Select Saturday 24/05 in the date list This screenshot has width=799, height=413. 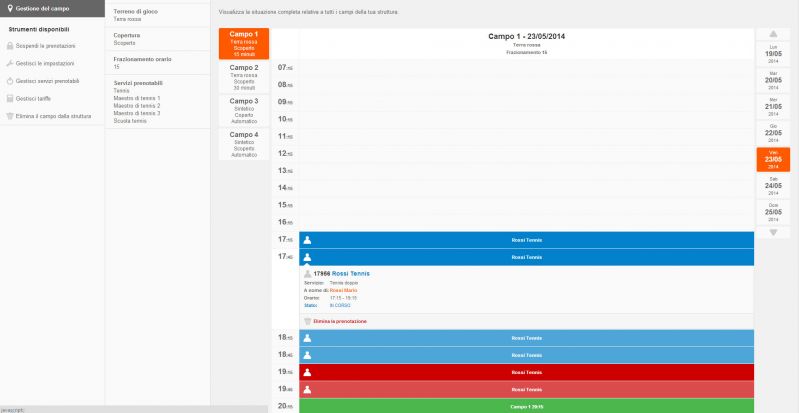(773, 186)
